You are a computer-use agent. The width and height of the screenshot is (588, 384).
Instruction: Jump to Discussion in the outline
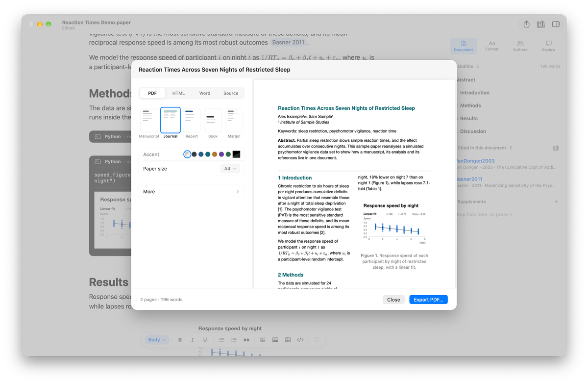pyautogui.click(x=472, y=131)
